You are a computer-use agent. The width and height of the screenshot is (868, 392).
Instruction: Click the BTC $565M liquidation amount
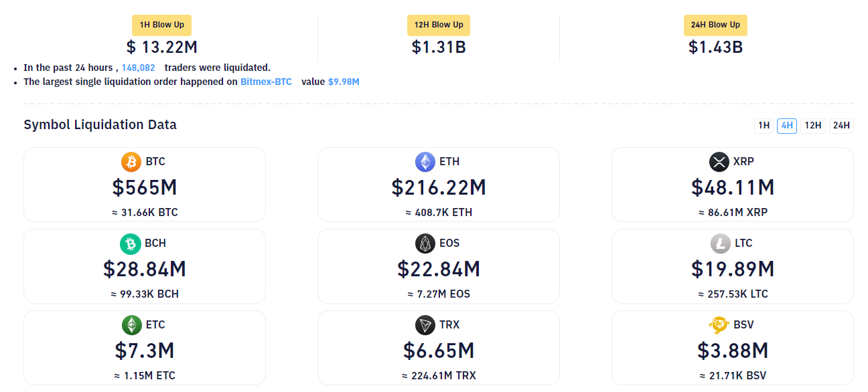(145, 188)
